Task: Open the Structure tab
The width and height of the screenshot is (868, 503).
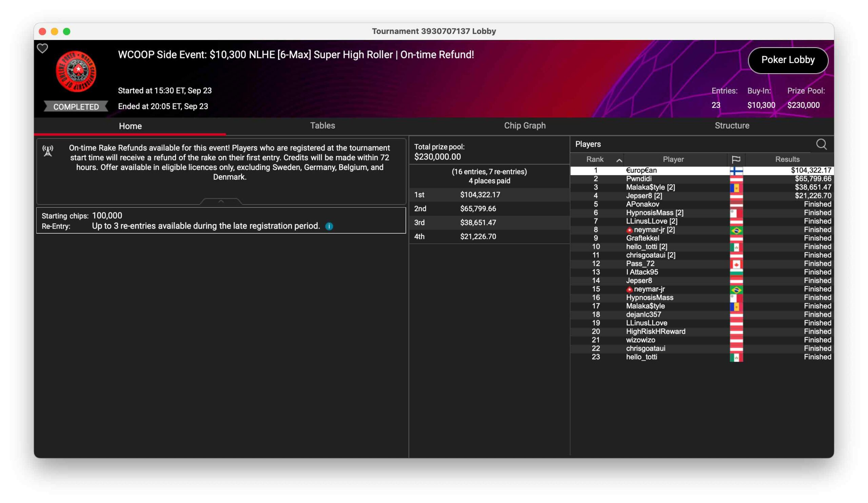Action: (732, 126)
